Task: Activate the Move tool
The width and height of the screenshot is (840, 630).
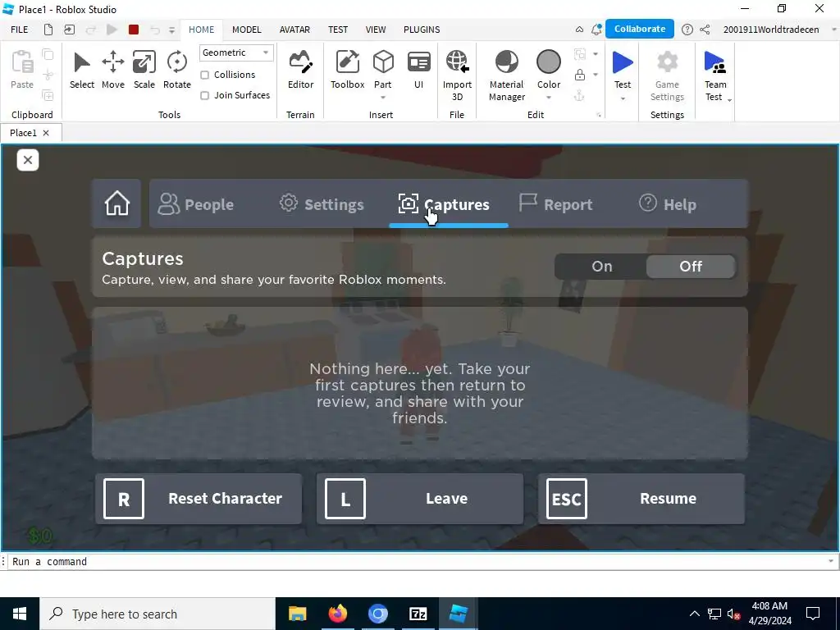Action: click(113, 70)
